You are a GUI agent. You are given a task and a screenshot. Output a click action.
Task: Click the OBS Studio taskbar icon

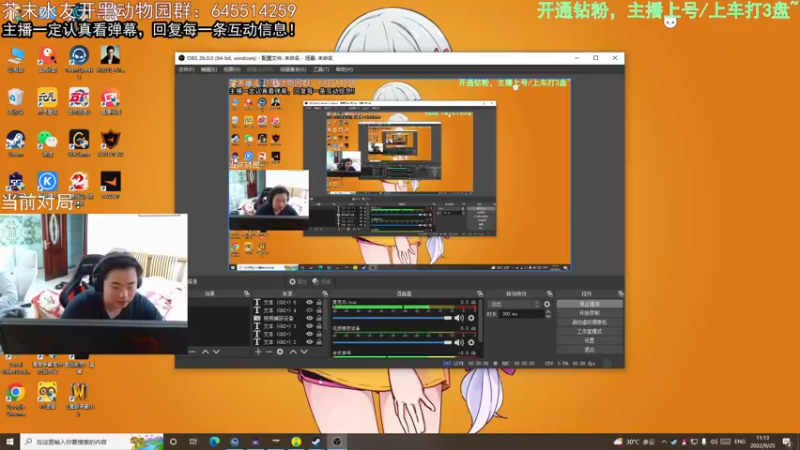[337, 441]
